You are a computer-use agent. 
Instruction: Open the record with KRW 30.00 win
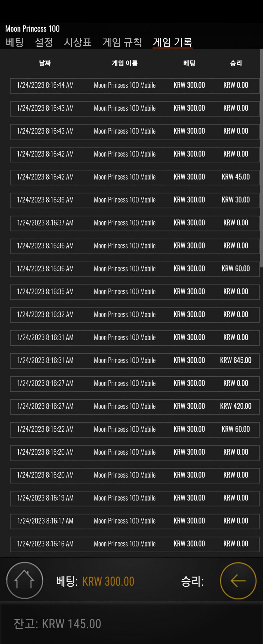pos(135,200)
